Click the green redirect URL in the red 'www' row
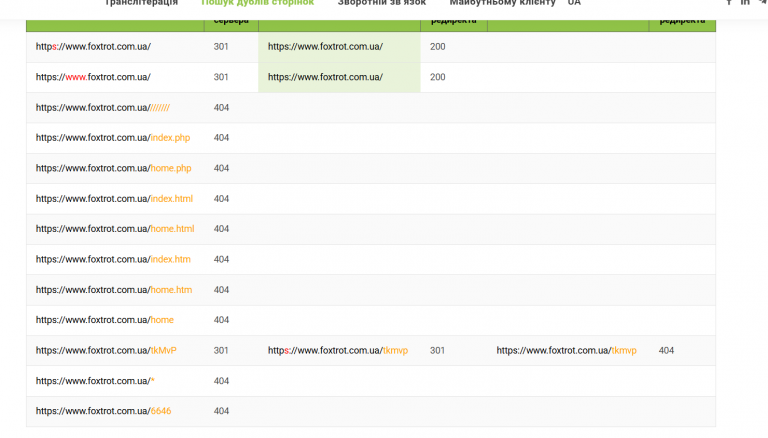 tap(325, 77)
